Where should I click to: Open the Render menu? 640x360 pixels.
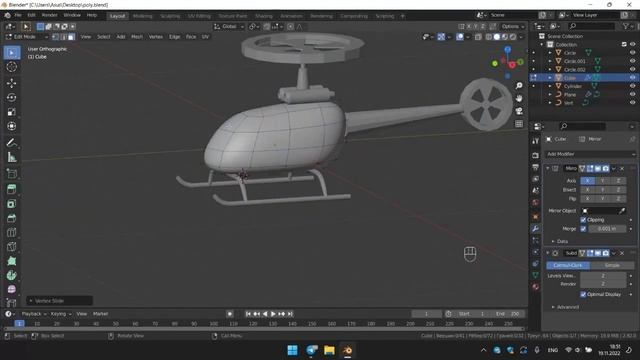49,15
